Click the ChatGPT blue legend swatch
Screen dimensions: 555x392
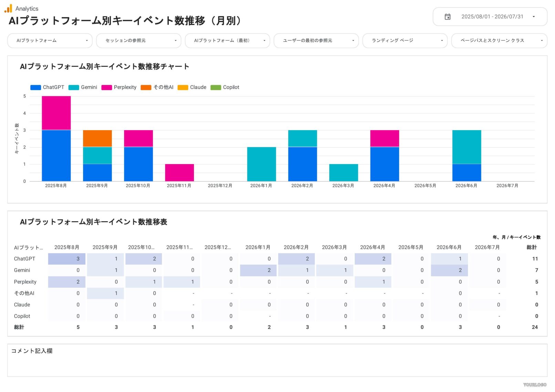tap(35, 87)
